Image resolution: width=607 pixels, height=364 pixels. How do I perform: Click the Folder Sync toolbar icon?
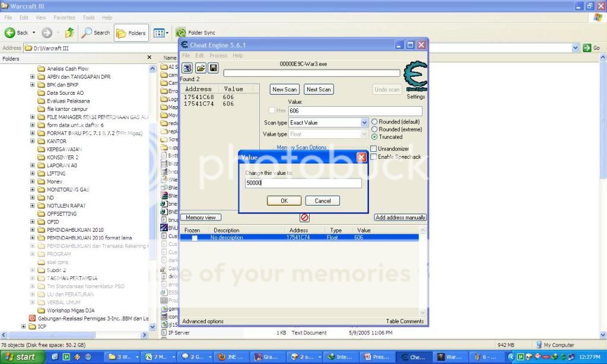click(x=181, y=33)
